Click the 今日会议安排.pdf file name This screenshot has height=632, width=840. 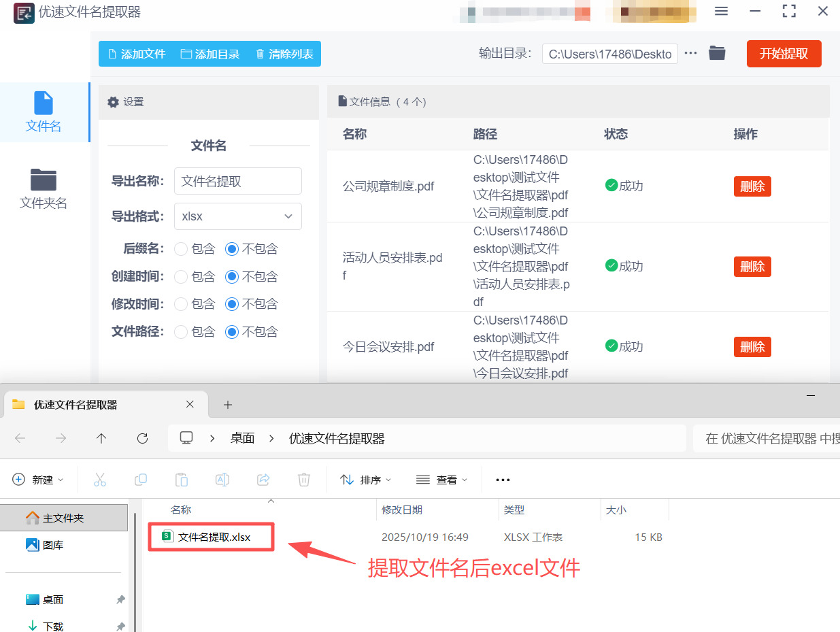[x=388, y=347]
